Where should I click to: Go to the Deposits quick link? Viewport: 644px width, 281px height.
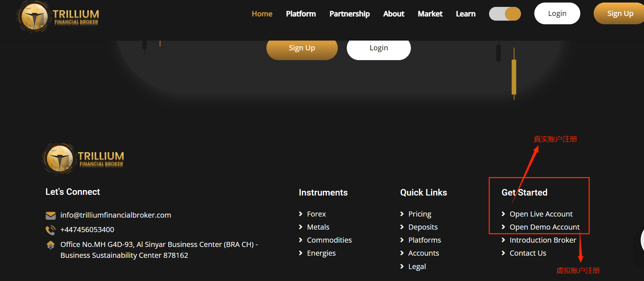423,227
